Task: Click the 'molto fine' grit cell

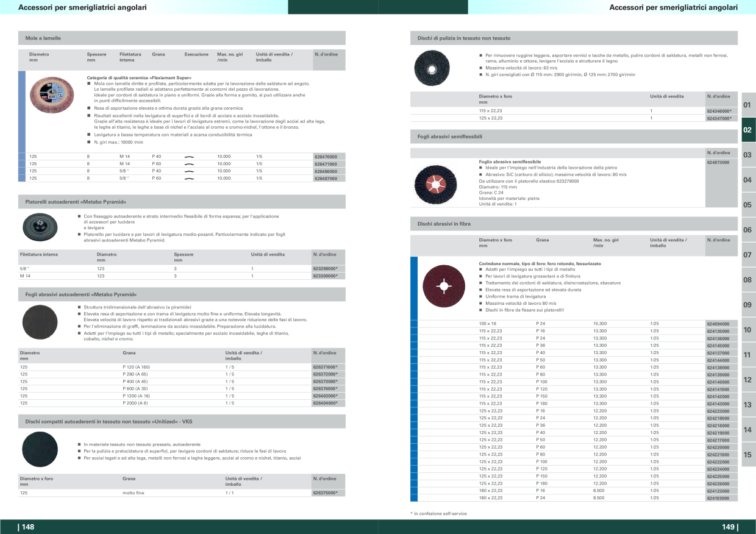Action: coord(134,492)
